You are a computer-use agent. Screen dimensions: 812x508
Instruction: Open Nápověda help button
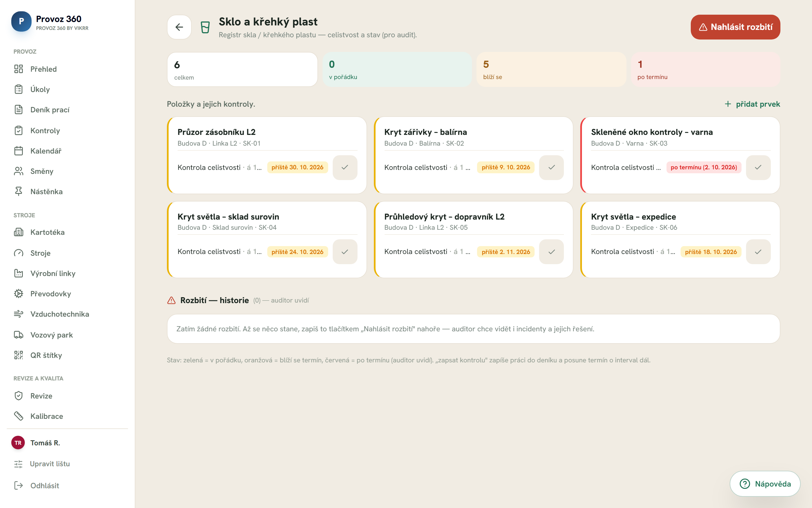[x=765, y=484]
